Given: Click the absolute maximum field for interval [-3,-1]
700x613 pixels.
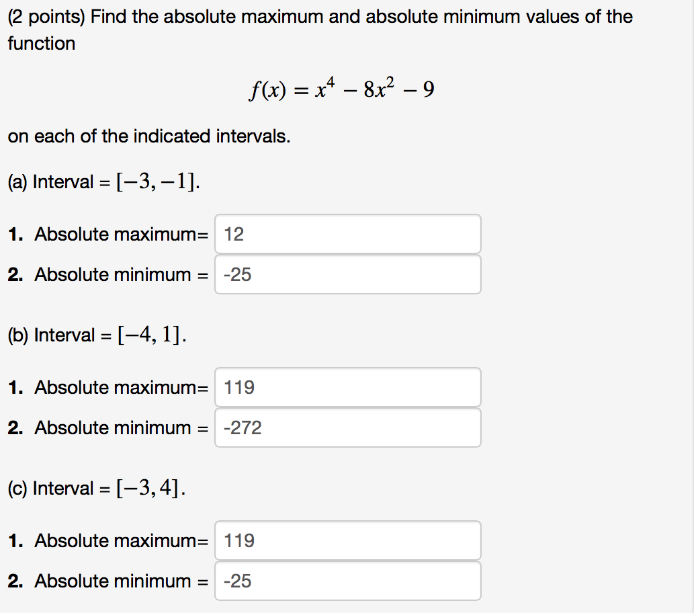Looking at the screenshot, I should coord(347,234).
